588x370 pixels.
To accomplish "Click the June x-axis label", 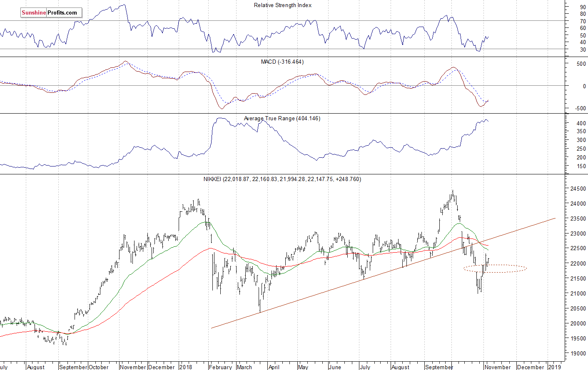I will pyautogui.click(x=335, y=367).
